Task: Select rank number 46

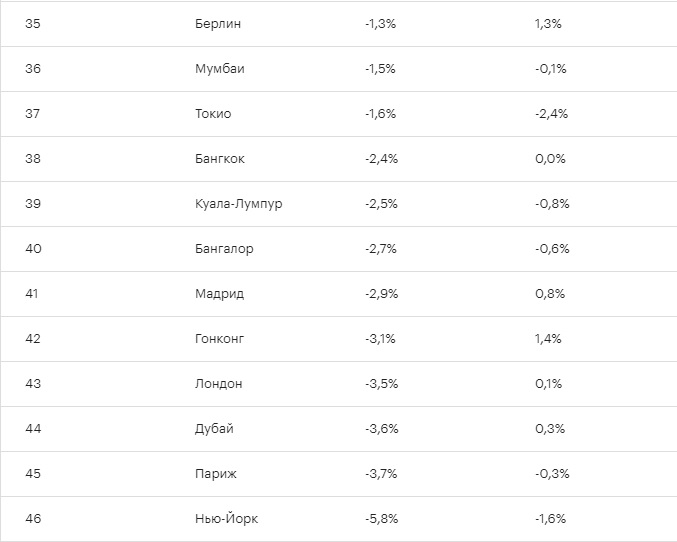Action: click(33, 518)
